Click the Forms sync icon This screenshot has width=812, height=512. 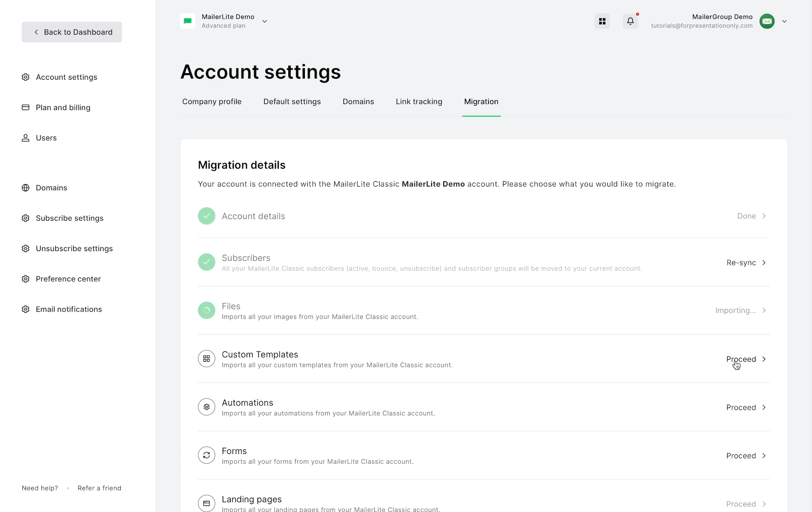click(x=206, y=455)
